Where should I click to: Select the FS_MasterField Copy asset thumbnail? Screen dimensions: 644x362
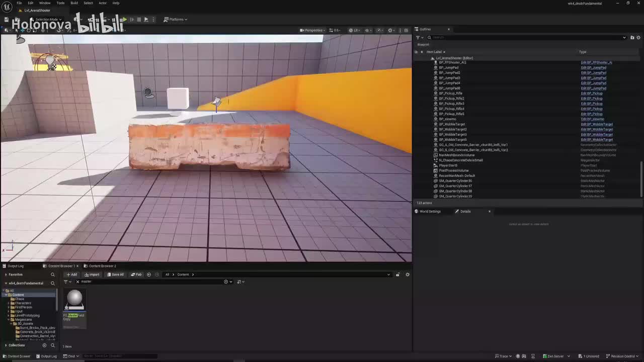click(x=74, y=300)
